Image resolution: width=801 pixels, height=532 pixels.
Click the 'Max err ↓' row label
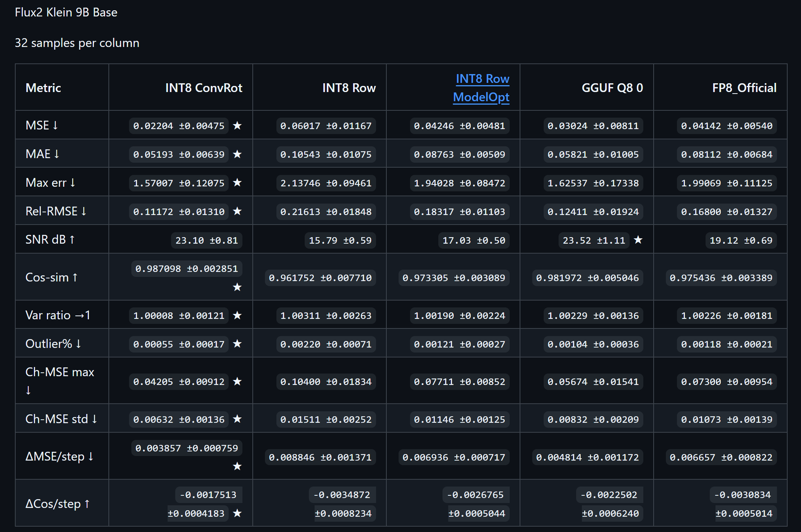click(50, 183)
